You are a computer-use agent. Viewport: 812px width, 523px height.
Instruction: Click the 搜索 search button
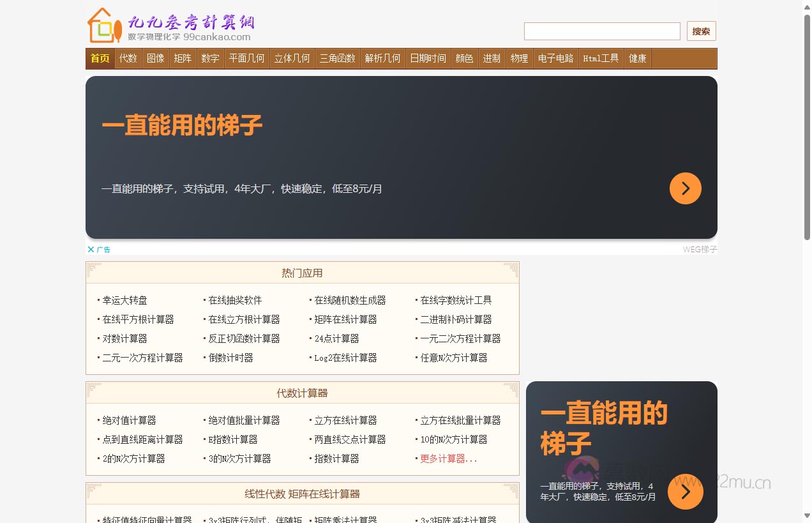tap(701, 31)
